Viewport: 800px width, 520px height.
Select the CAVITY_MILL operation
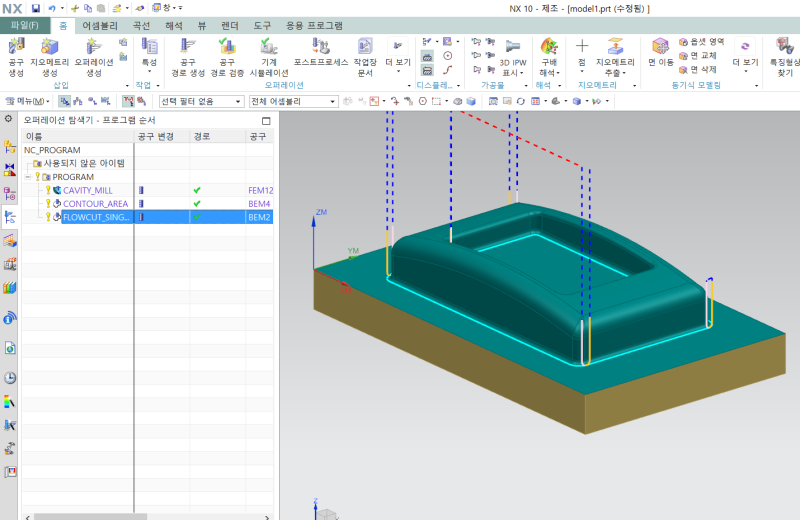pos(87,190)
